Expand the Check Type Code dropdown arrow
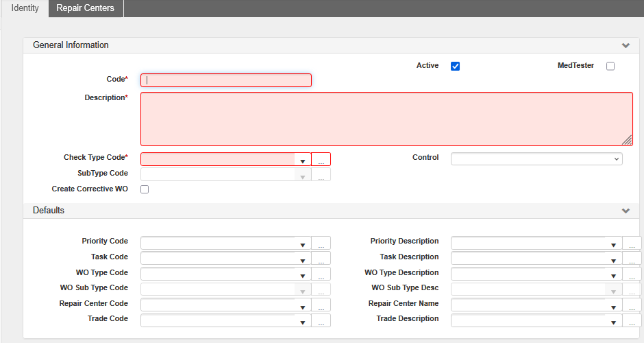Viewport: 644px width, 343px height. [x=302, y=160]
